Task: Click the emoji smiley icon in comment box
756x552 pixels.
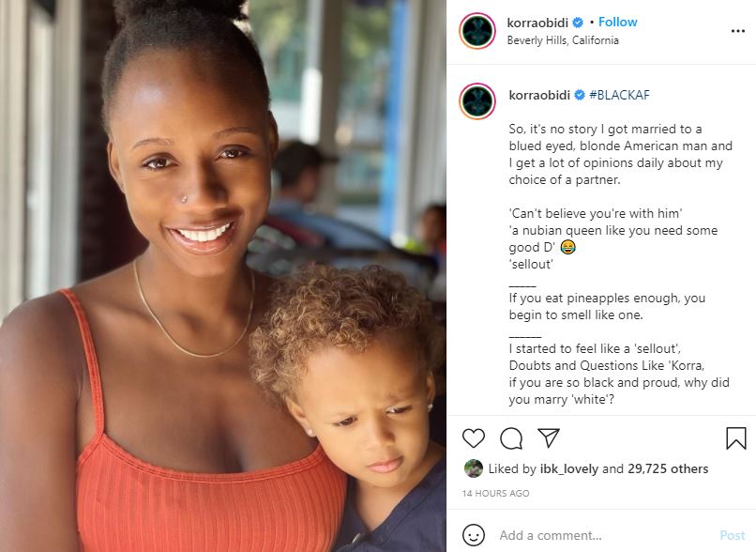Action: tap(474, 535)
